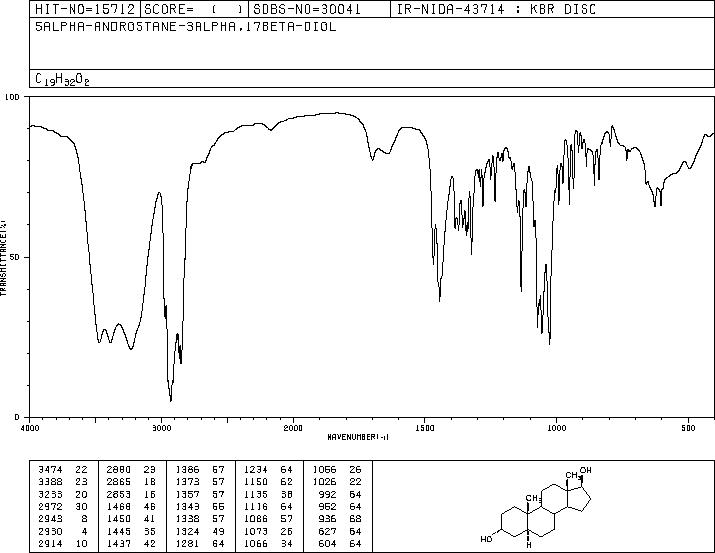Select peak value 1026 in the table
The height and width of the screenshot is (553, 715).
pos(325,481)
